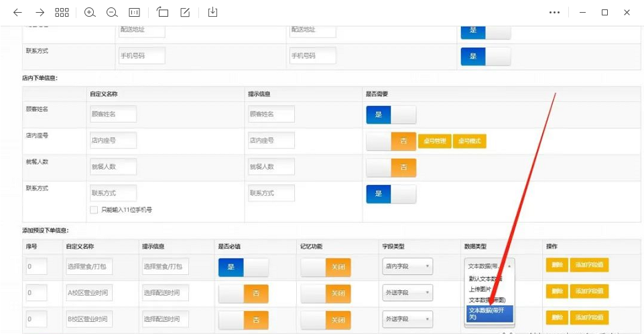Go forward using the right arrow icon
Screen dimensions: 644x334
click(40, 12)
